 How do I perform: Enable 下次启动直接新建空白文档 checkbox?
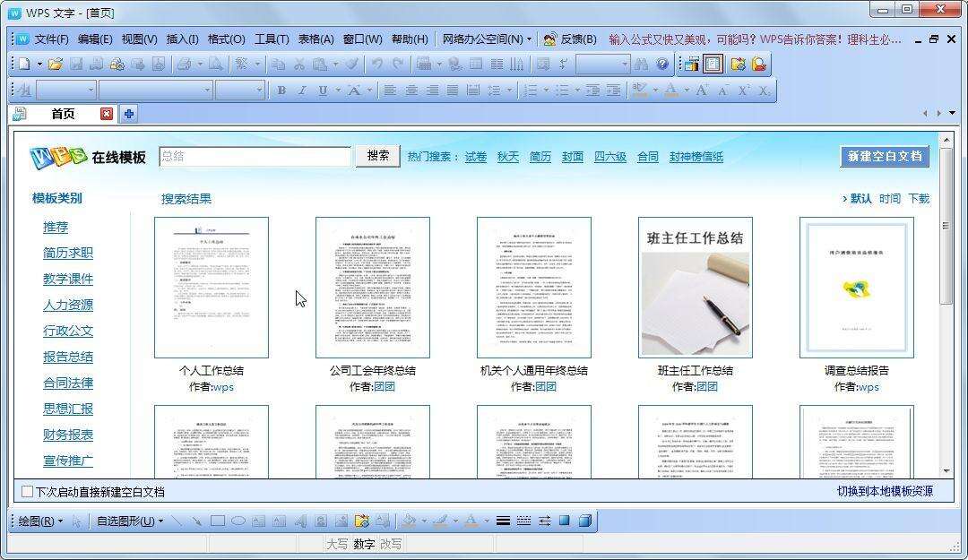click(x=27, y=491)
